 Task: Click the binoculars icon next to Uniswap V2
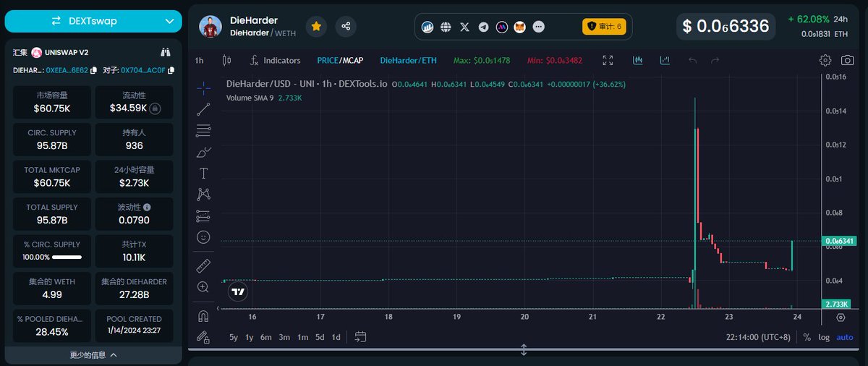pyautogui.click(x=166, y=52)
